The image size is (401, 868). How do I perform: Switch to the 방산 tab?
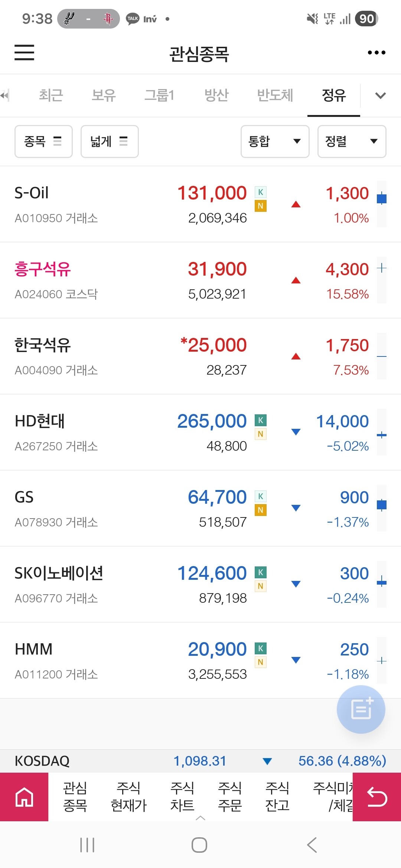pyautogui.click(x=216, y=96)
